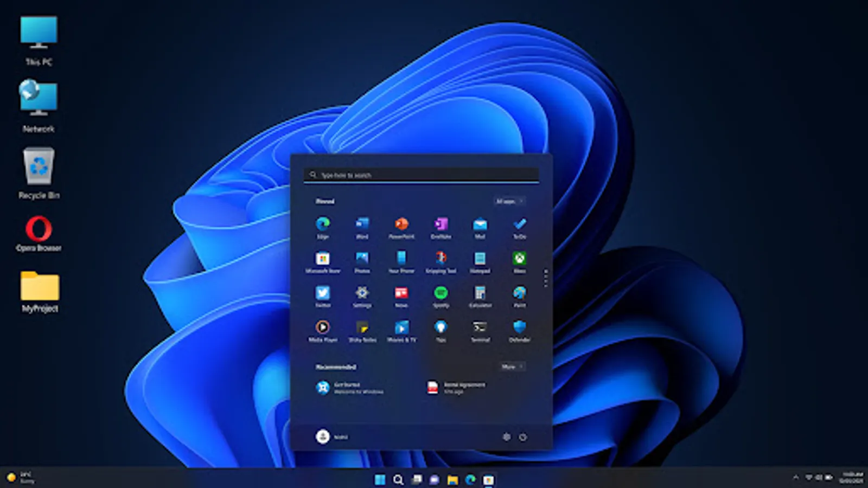The width and height of the screenshot is (868, 488).
Task: Open File Explorer from the taskbar
Action: (453, 480)
